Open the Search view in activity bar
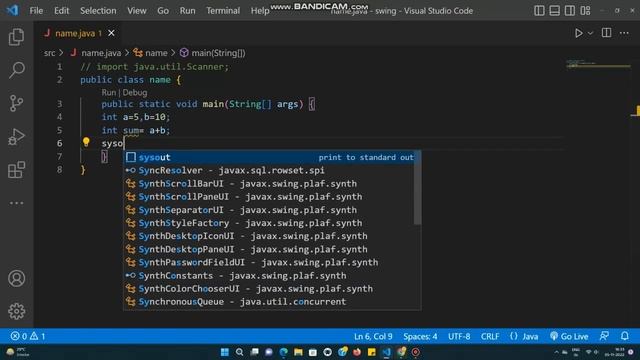 (16, 70)
